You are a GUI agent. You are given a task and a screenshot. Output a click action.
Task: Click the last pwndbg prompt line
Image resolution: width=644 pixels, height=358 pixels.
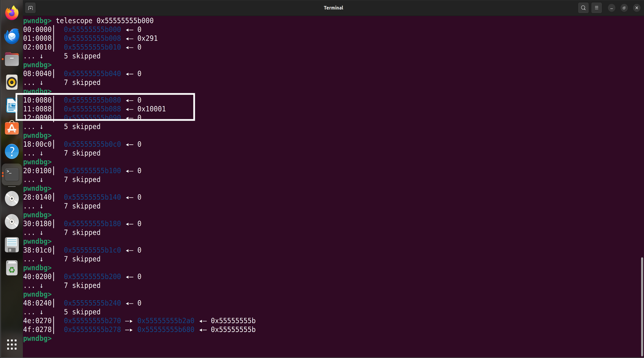click(x=37, y=339)
